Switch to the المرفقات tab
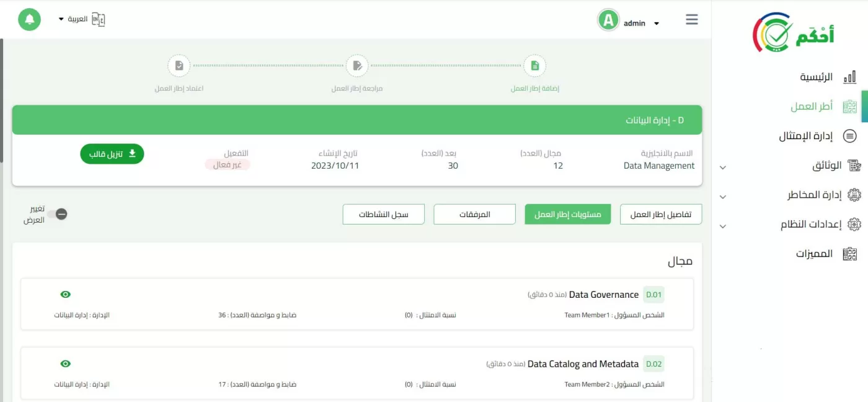This screenshot has height=402, width=868. coord(474,214)
